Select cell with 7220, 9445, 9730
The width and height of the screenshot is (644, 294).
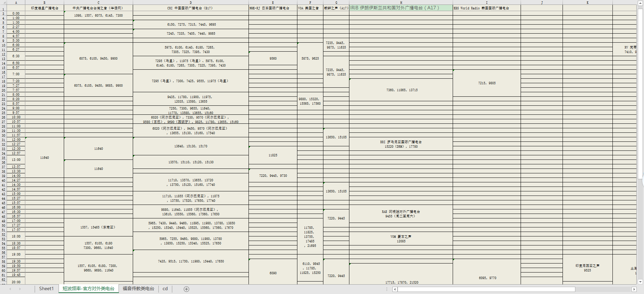(273, 176)
